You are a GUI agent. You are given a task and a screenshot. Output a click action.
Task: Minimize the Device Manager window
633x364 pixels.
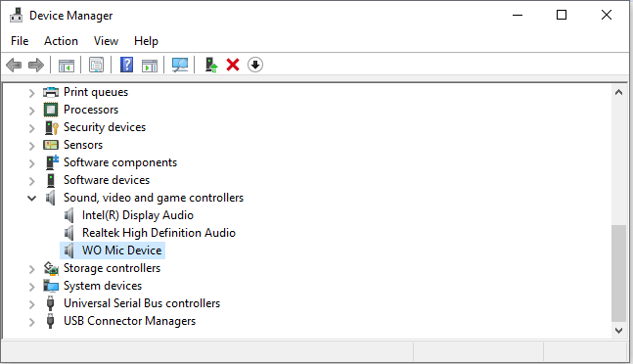518,16
